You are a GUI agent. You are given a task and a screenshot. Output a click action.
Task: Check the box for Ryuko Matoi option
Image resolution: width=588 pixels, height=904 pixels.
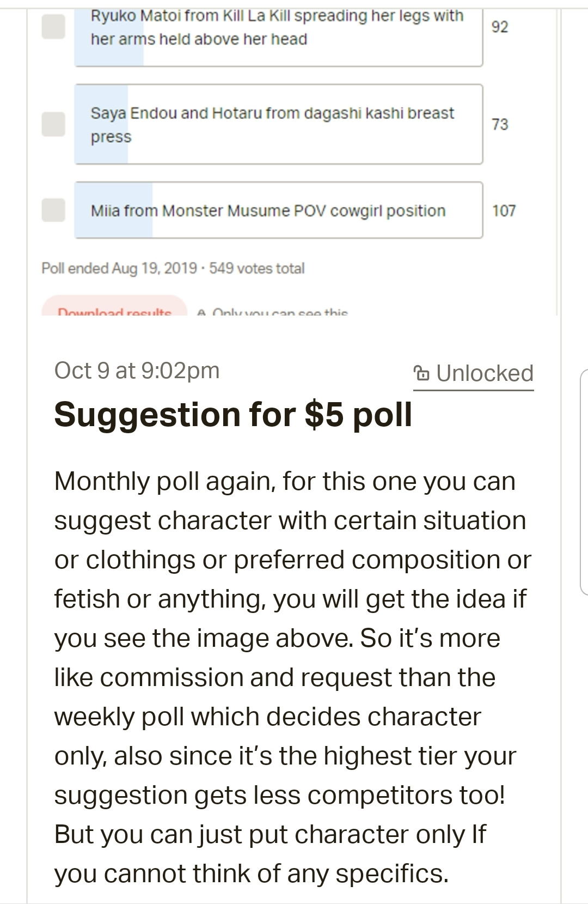click(53, 27)
